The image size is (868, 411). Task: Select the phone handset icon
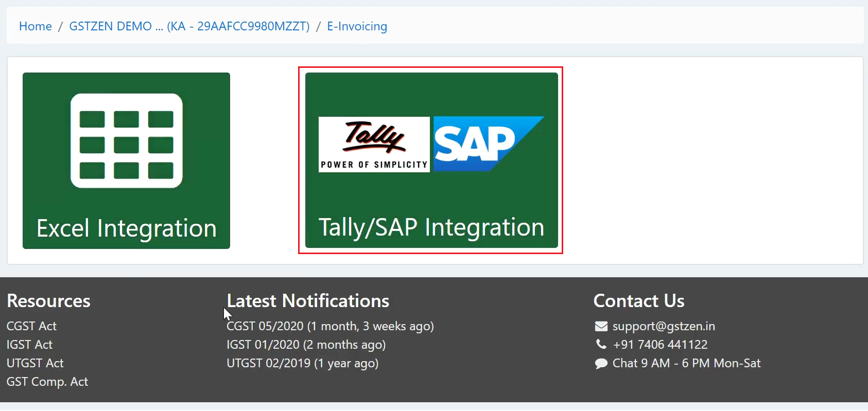[x=601, y=344]
